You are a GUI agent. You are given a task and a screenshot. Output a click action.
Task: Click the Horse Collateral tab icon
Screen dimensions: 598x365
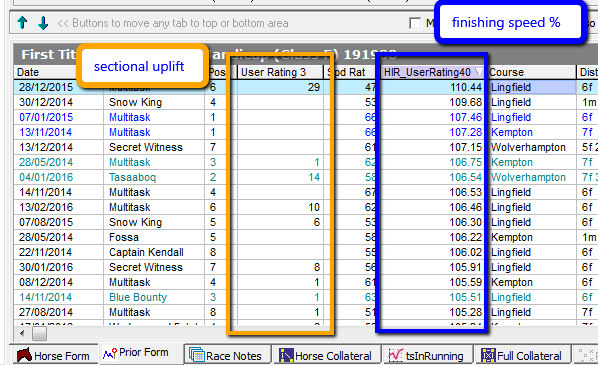click(x=286, y=355)
